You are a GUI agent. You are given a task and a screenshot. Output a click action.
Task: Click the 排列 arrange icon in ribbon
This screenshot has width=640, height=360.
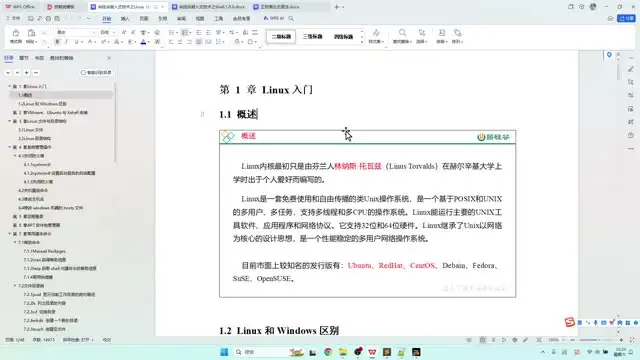(x=458, y=33)
